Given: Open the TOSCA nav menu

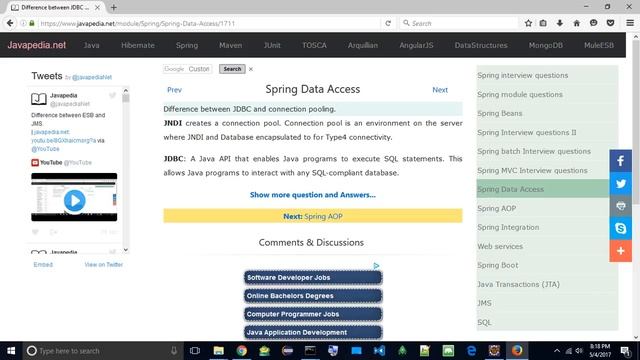Looking at the screenshot, I should tap(314, 45).
